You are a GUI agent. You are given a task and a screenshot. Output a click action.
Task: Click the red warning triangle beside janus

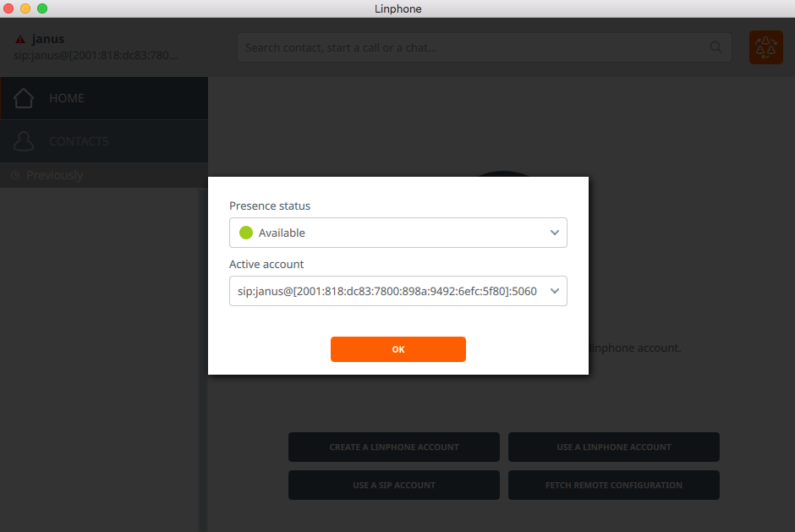(x=20, y=39)
